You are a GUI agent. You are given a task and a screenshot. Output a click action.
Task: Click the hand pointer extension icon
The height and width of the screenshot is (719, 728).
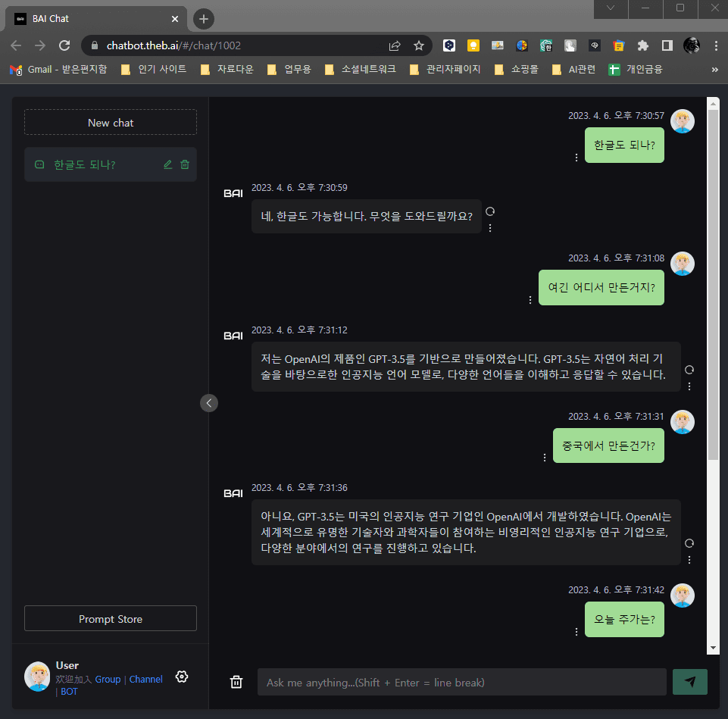(x=570, y=45)
